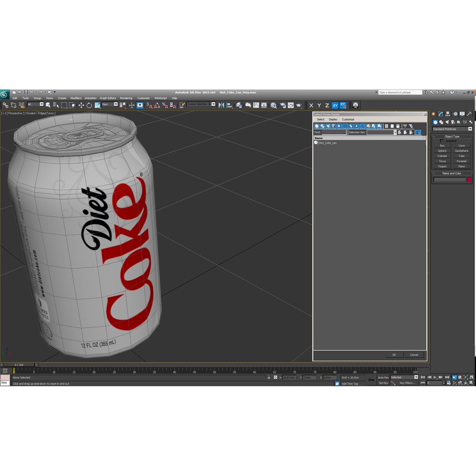The height and width of the screenshot is (476, 476).
Task: Select the Select and Scale tool
Action: [97, 105]
